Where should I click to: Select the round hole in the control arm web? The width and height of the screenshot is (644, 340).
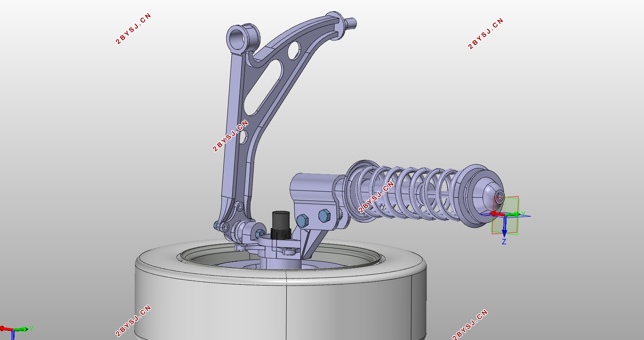tap(294, 50)
